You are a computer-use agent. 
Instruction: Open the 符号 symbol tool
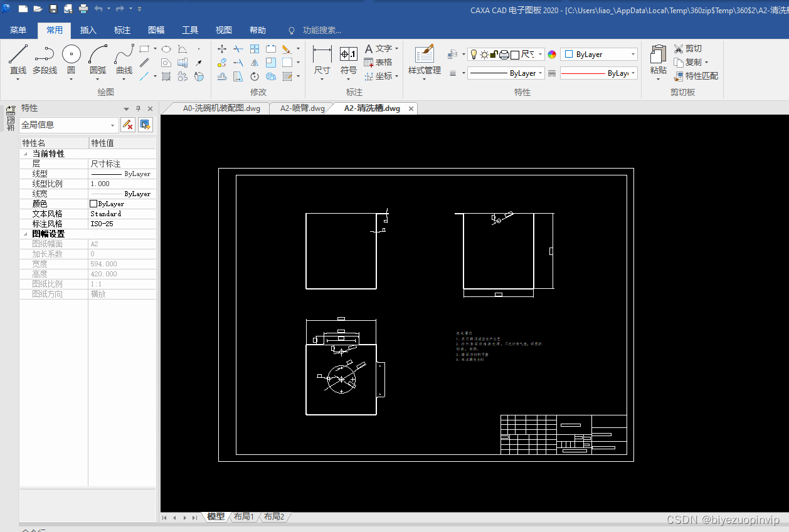point(349,61)
